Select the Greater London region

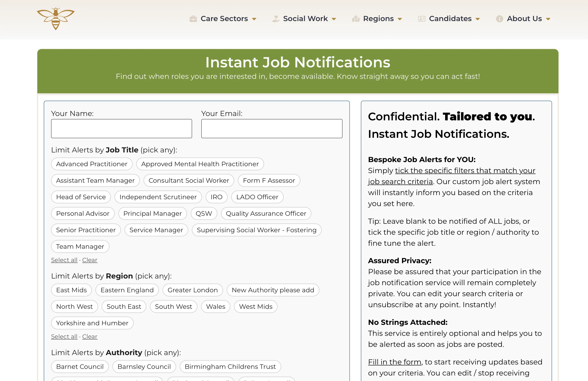(x=193, y=290)
